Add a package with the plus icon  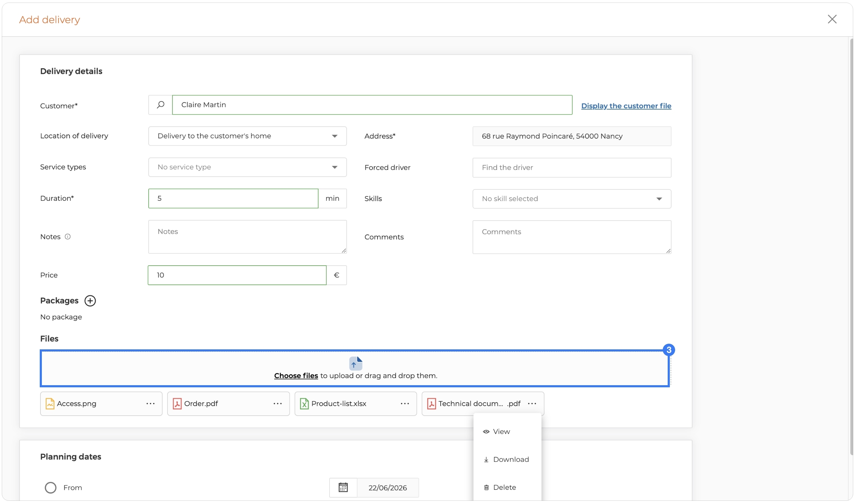pos(90,301)
